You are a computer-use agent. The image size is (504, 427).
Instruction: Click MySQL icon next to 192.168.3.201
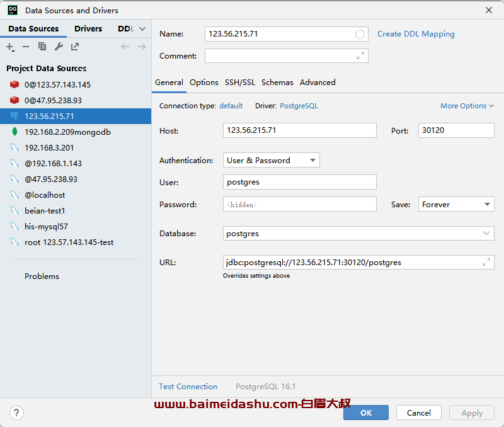click(14, 147)
